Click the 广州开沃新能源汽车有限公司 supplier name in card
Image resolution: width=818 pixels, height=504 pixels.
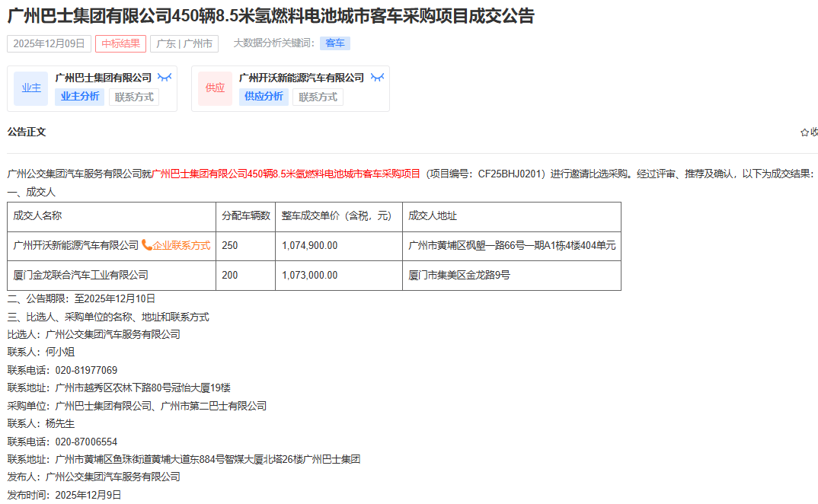point(302,78)
